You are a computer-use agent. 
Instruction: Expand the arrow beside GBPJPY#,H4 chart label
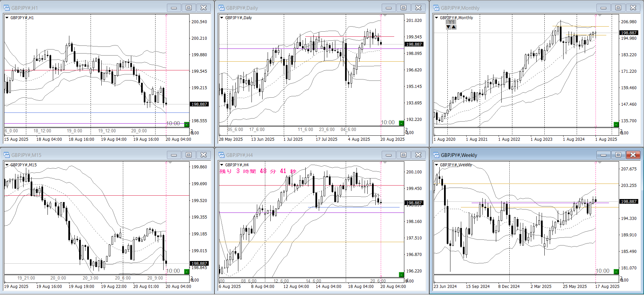point(222,165)
